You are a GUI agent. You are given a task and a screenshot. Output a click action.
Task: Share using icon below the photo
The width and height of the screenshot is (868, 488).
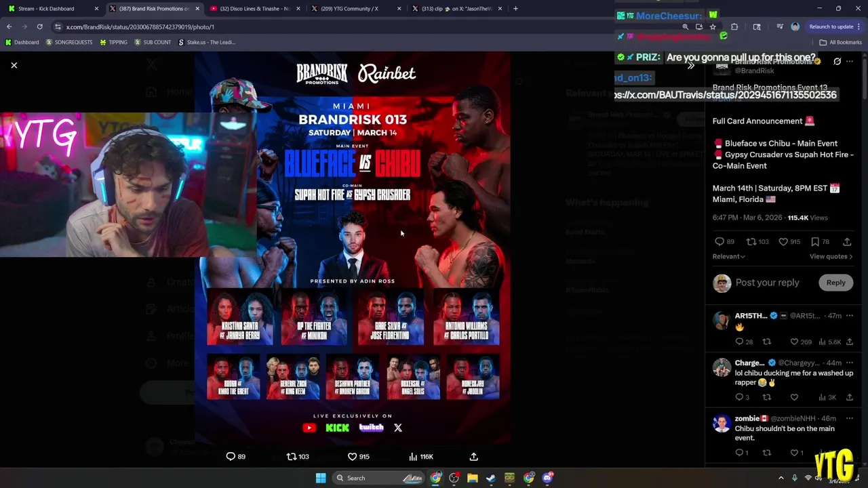coord(474,457)
